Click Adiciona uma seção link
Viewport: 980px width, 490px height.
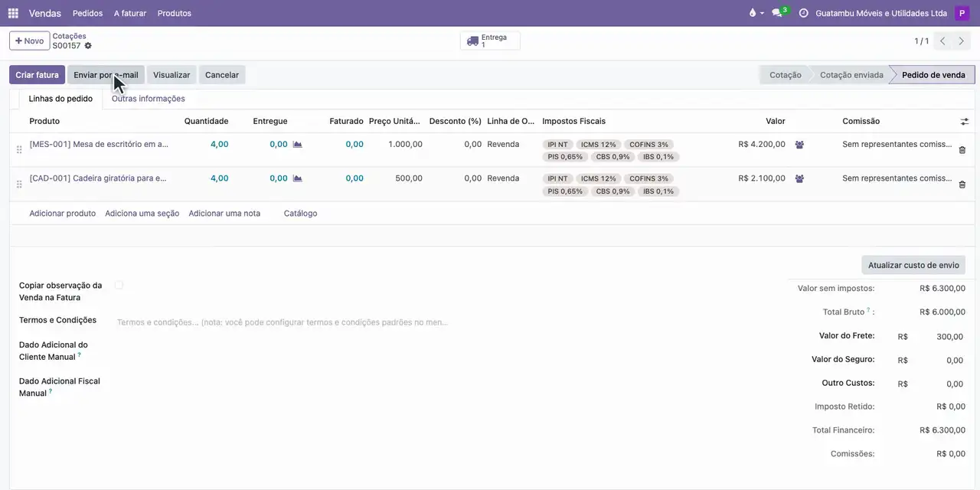point(142,214)
